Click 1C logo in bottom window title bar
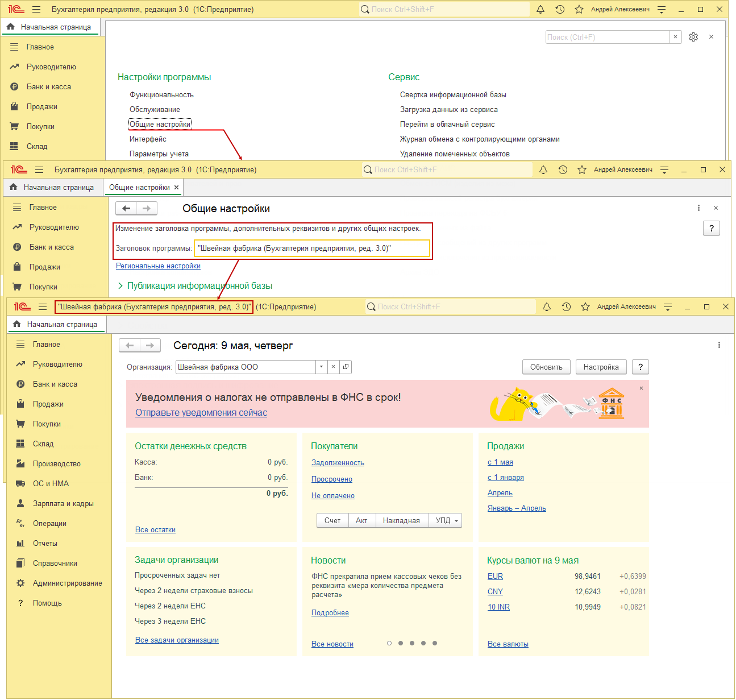The width and height of the screenshot is (736, 700). 22,306
